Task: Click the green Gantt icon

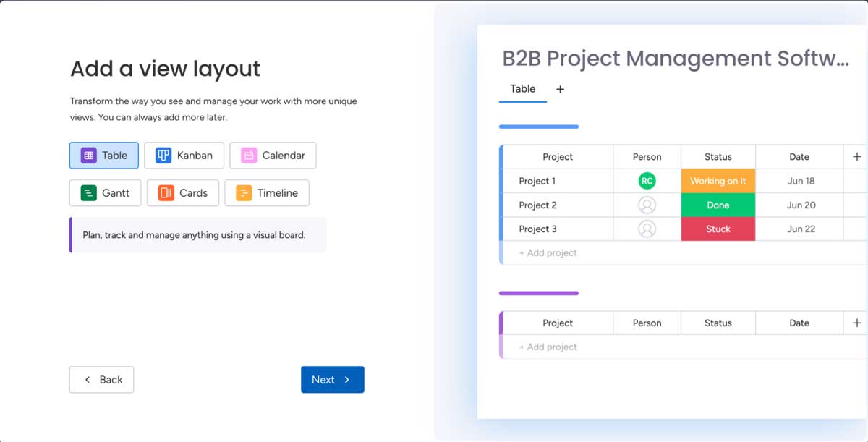Action: [x=88, y=193]
